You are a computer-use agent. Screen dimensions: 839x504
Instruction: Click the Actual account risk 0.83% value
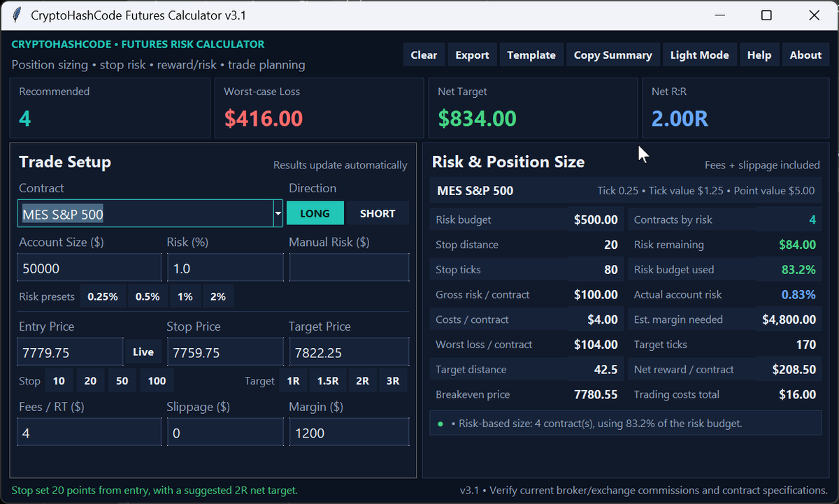(798, 294)
